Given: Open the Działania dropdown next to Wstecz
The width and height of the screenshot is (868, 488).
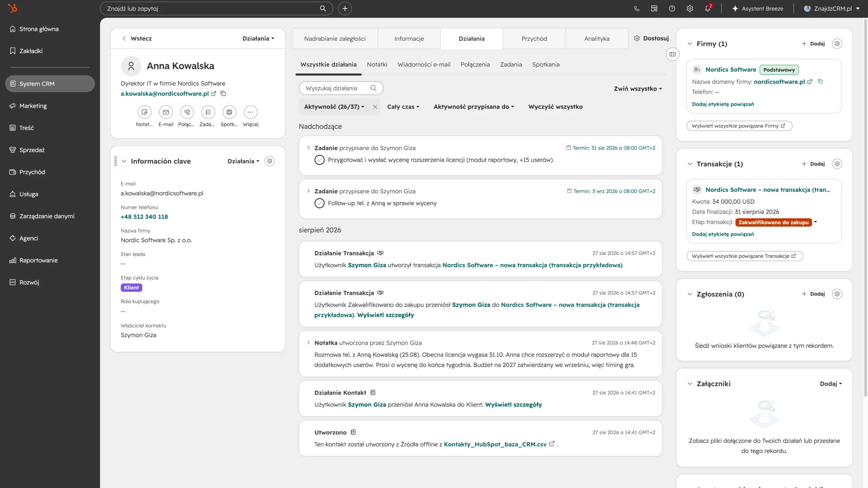Looking at the screenshot, I should coord(258,38).
